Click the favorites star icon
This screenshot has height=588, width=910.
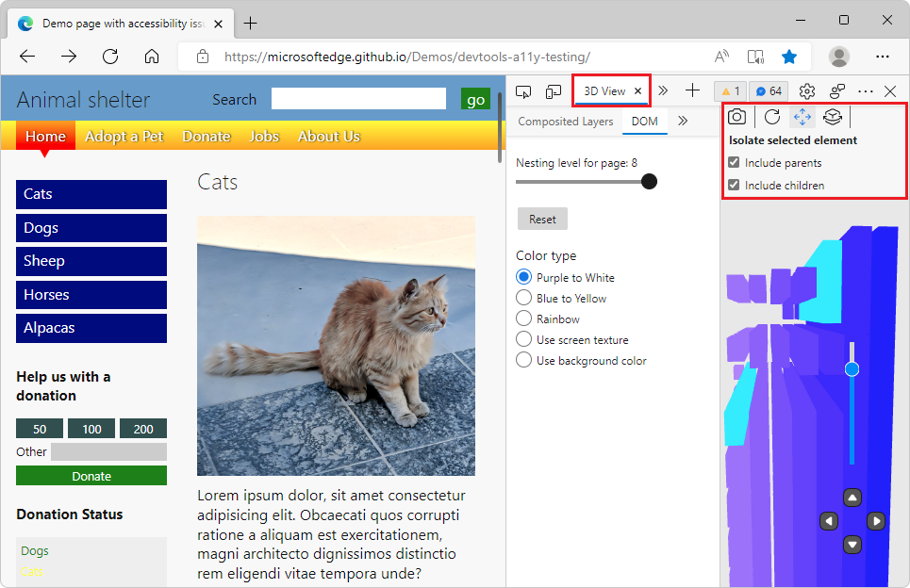pyautogui.click(x=789, y=57)
